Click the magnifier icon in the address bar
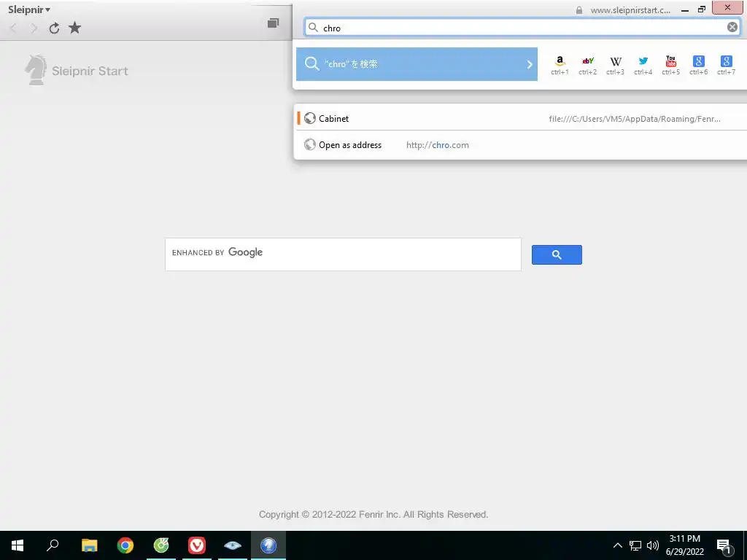 point(313,27)
